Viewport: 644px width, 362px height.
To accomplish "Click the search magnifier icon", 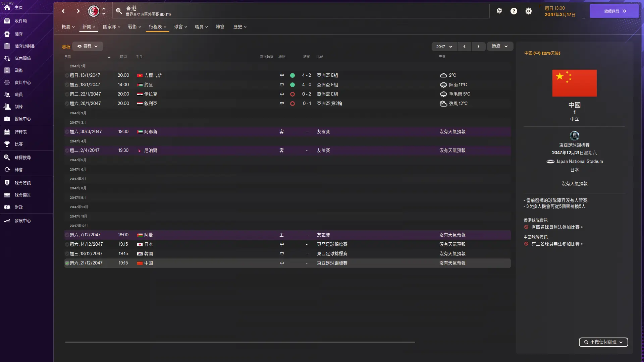I will tap(119, 11).
